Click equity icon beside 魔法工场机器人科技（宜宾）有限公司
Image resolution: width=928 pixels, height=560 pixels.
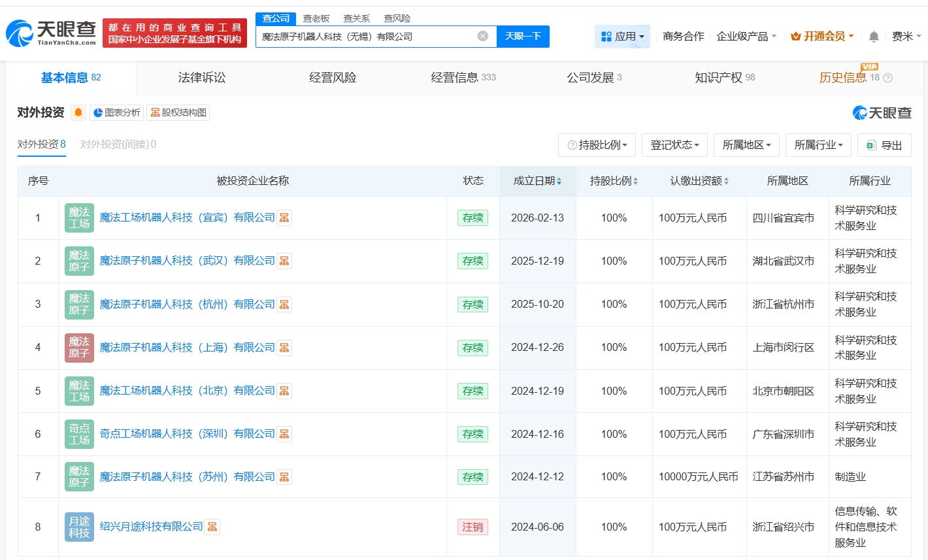[284, 218]
